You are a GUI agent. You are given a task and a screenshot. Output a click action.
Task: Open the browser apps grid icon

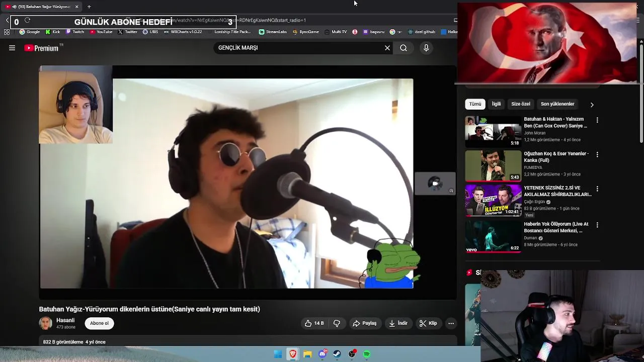click(x=7, y=32)
